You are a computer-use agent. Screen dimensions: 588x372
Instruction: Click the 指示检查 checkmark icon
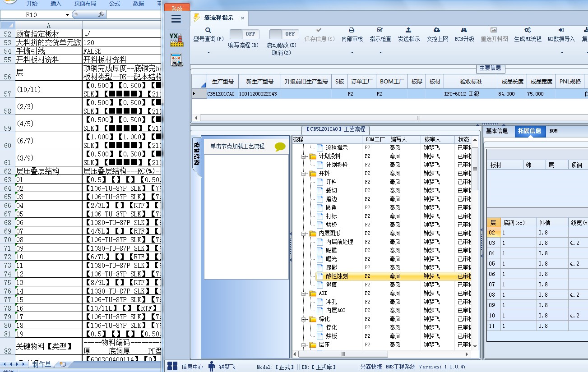click(x=380, y=30)
